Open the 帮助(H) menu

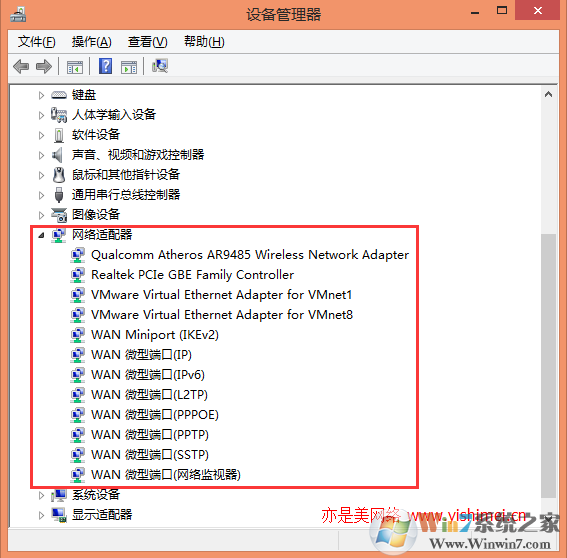204,42
